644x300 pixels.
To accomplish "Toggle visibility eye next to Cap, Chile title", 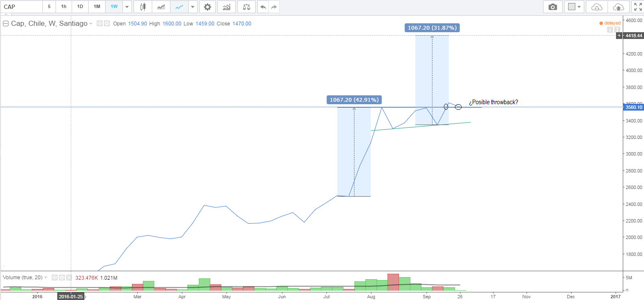I will (x=100, y=24).
